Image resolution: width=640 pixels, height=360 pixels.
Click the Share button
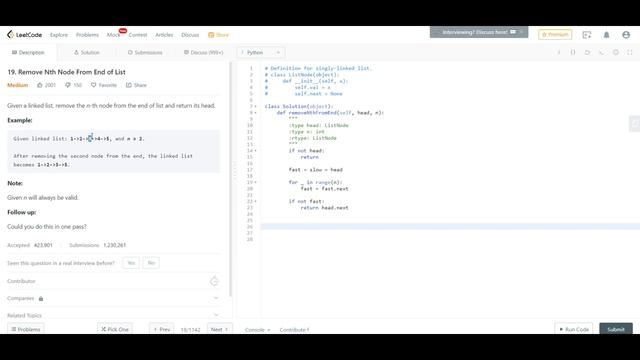click(136, 85)
